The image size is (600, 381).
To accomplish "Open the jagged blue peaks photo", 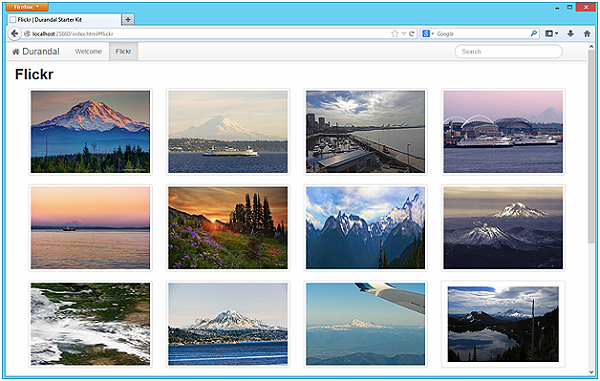I will (x=365, y=228).
